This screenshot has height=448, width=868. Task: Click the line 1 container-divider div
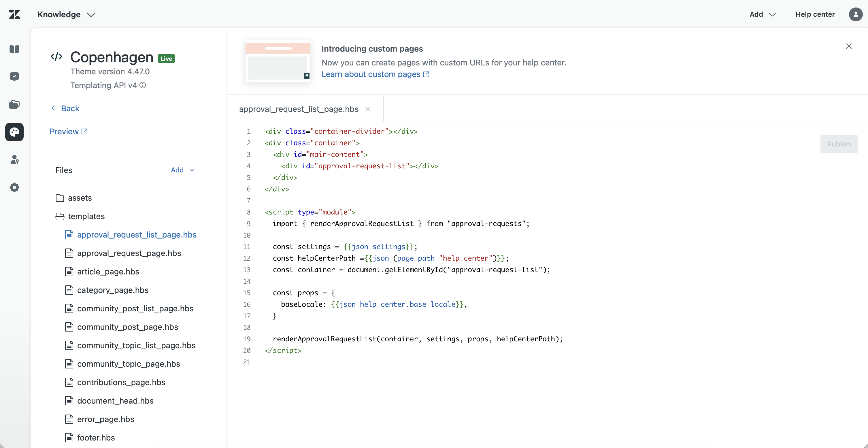341,131
